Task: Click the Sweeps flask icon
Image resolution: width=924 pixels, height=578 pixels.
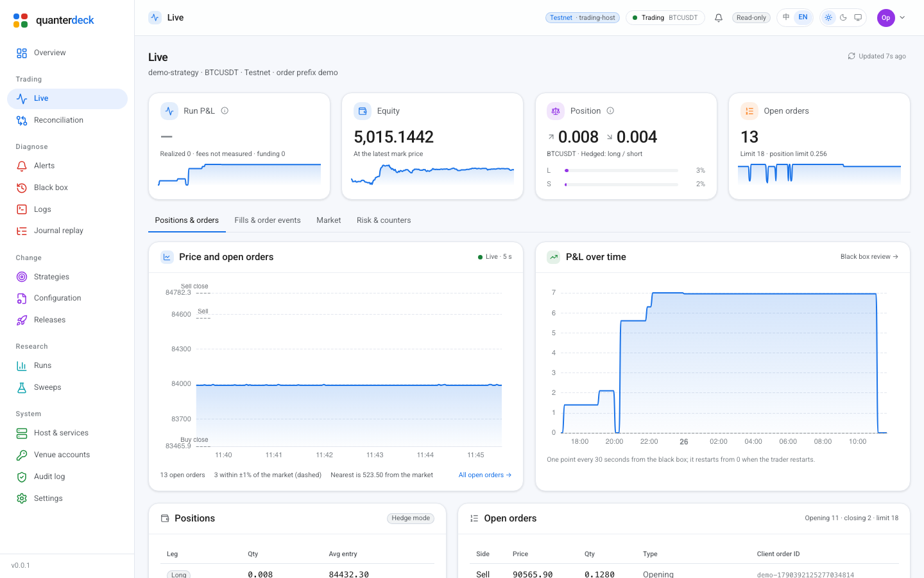Action: 22,387
